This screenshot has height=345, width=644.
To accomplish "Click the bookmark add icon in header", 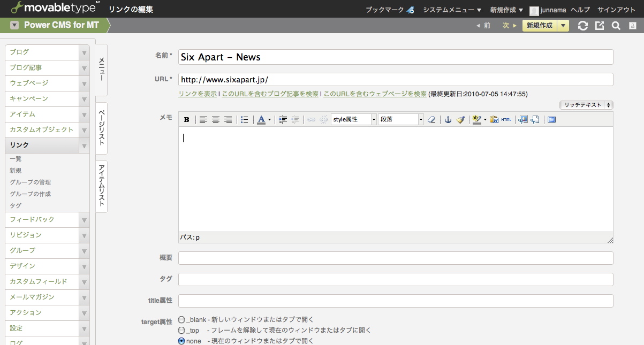I will click(x=411, y=10).
